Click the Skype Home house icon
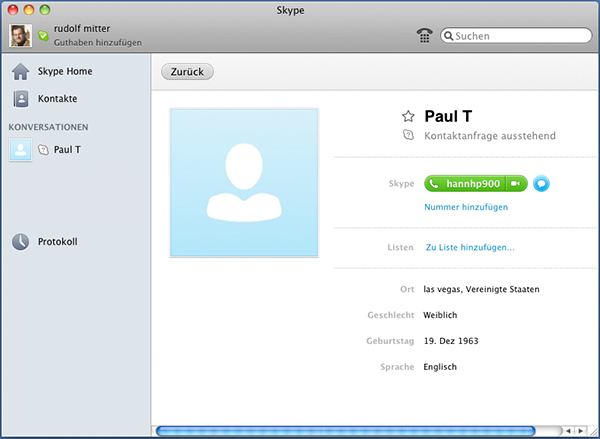This screenshot has width=600, height=439. 21,72
